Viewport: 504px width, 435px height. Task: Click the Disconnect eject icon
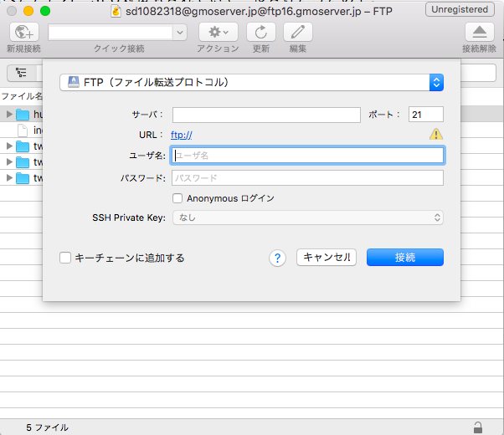click(479, 33)
